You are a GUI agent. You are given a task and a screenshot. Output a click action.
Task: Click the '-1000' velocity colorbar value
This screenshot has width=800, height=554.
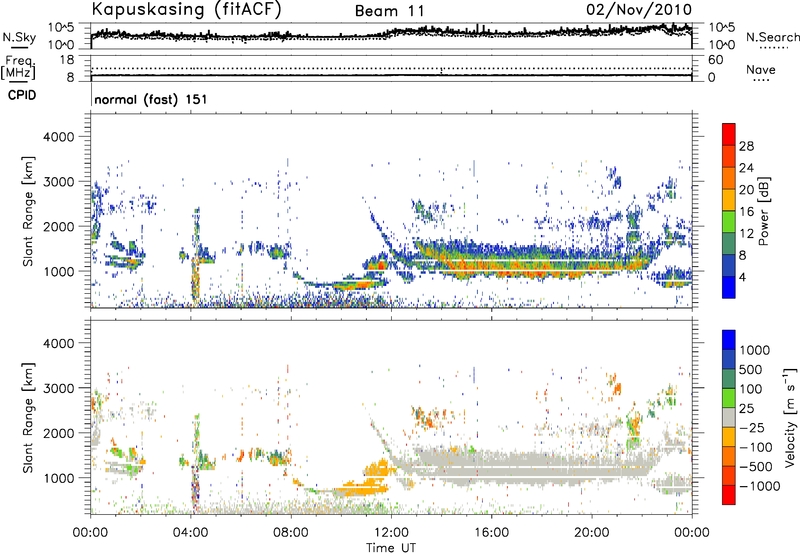(x=760, y=486)
